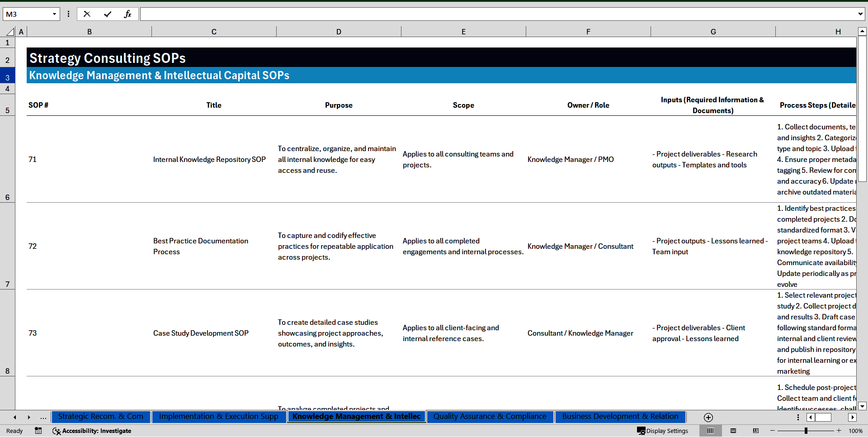Open Business Development & Relation tab

coord(620,417)
